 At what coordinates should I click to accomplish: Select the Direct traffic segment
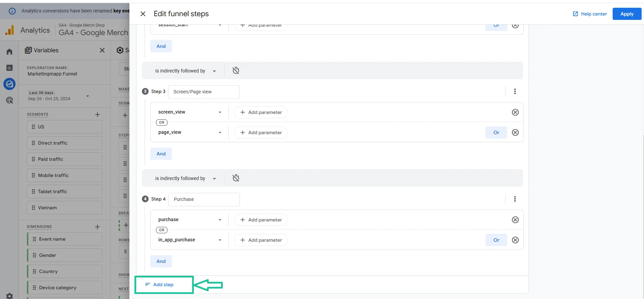pyautogui.click(x=65, y=143)
